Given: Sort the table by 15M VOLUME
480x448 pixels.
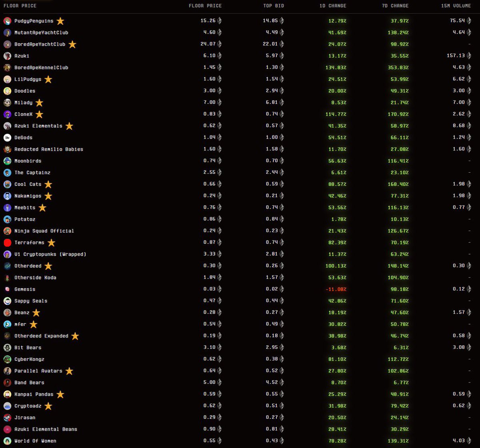Looking at the screenshot, I should pyautogui.click(x=456, y=6).
